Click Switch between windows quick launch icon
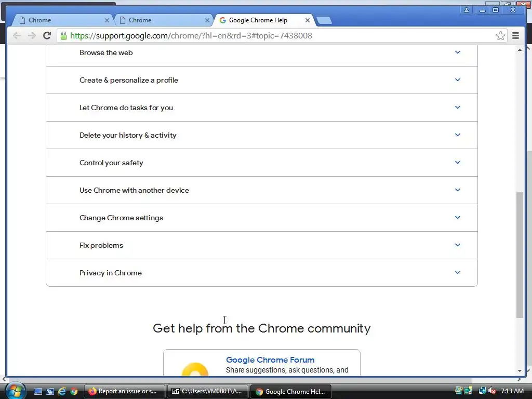Image resolution: width=532 pixels, height=399 pixels. (x=50, y=391)
